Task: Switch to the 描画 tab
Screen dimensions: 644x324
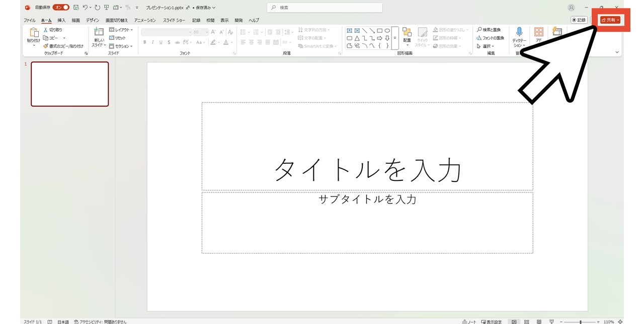Action: [75, 20]
